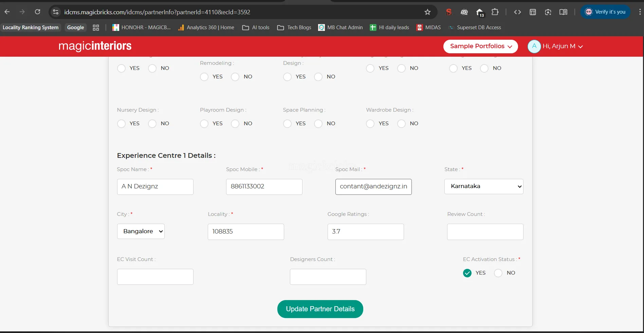Open the State dropdown showing Karnataka
This screenshot has height=333, width=644.
point(483,186)
